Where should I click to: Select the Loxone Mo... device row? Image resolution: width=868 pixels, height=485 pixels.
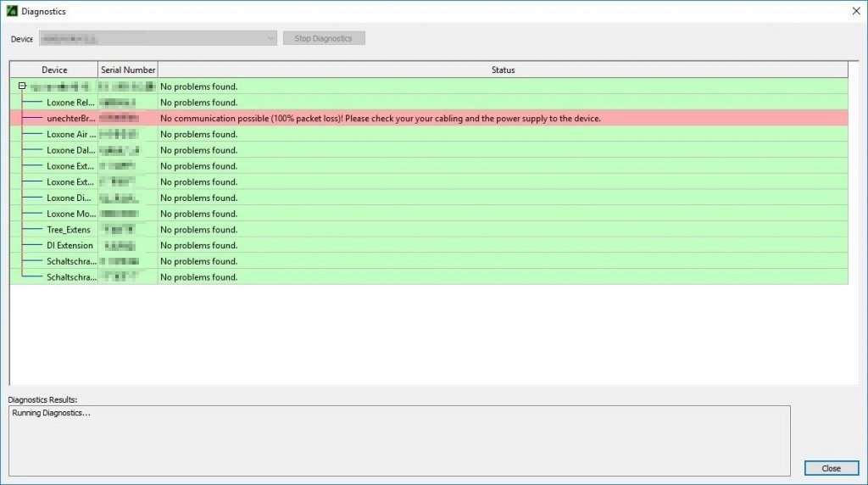[x=70, y=214]
